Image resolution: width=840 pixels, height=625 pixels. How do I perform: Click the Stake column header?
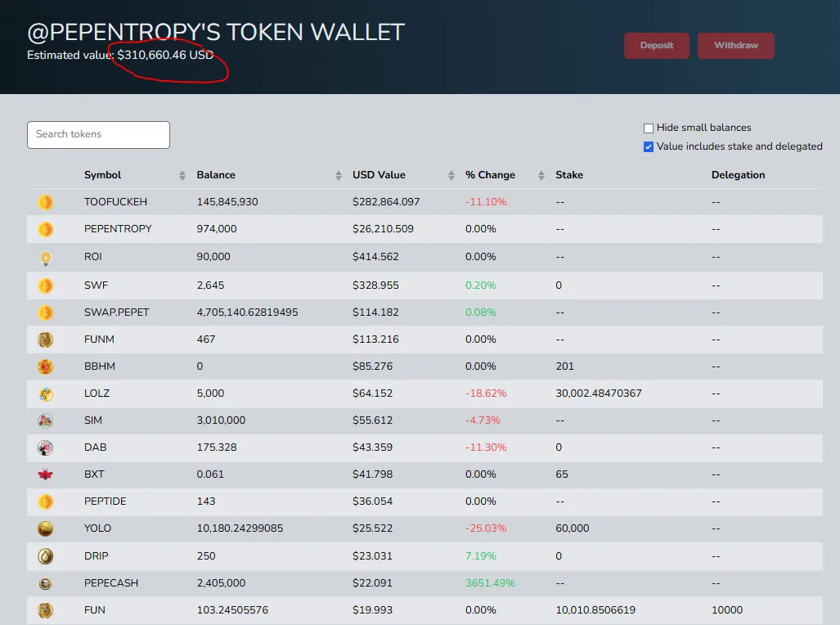click(569, 175)
